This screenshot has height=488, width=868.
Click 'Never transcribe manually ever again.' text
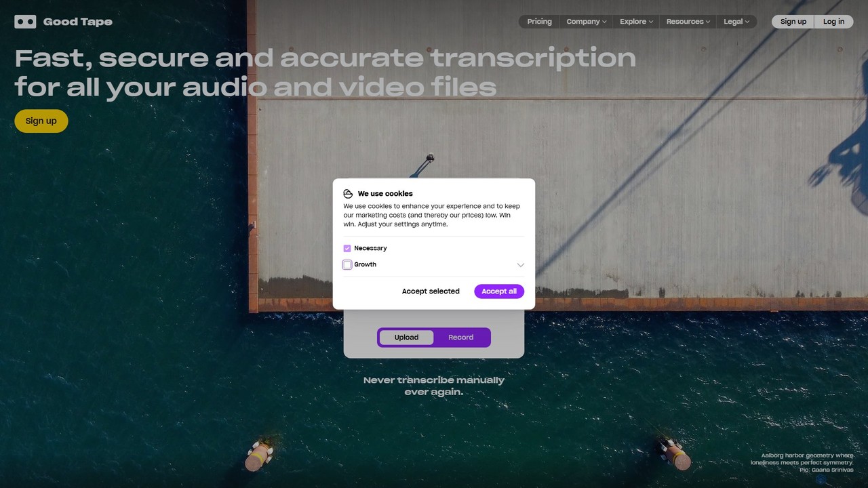434,386
